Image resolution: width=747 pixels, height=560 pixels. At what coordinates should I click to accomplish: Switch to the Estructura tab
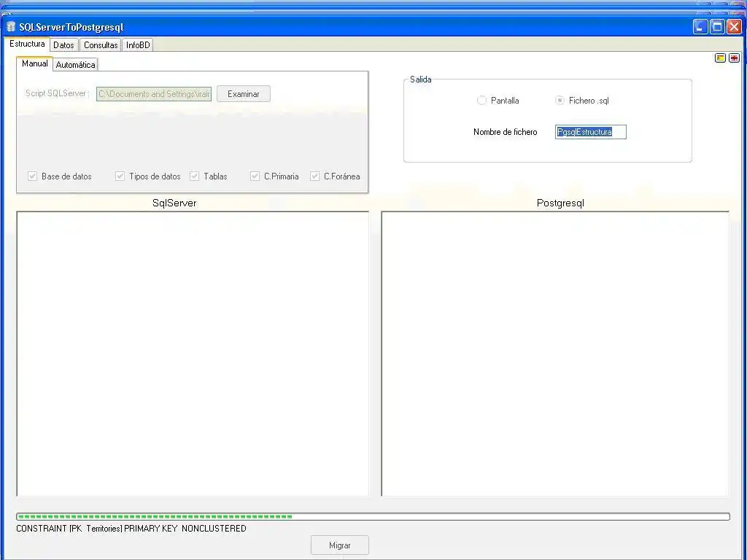click(x=27, y=44)
